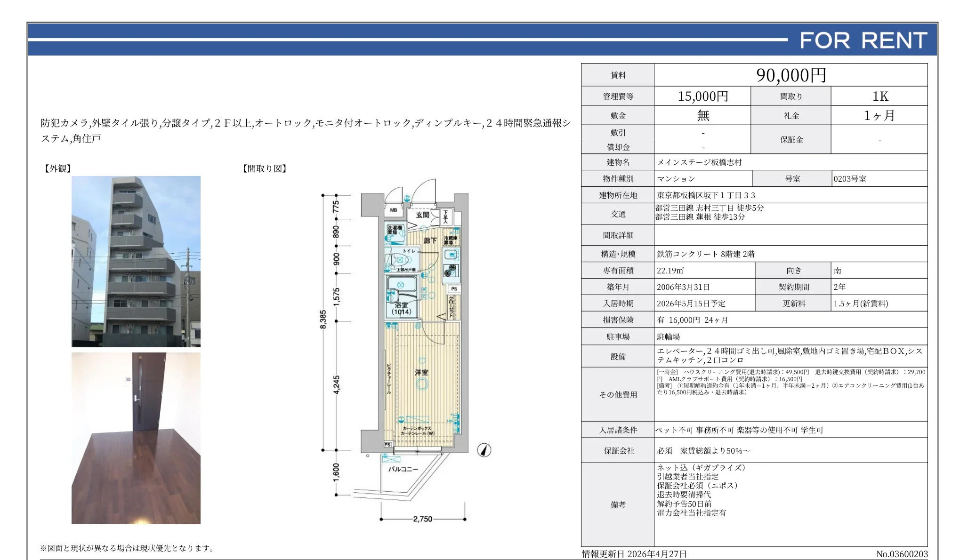This screenshot has height=560, width=968.
Task: Click the equipment list starting with エレベーター
Action: pos(790,355)
